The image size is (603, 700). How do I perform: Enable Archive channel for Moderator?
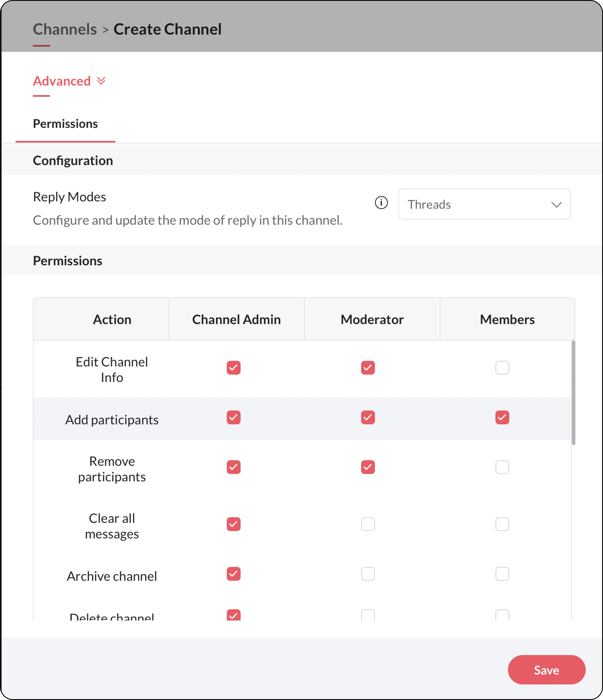pyautogui.click(x=368, y=574)
